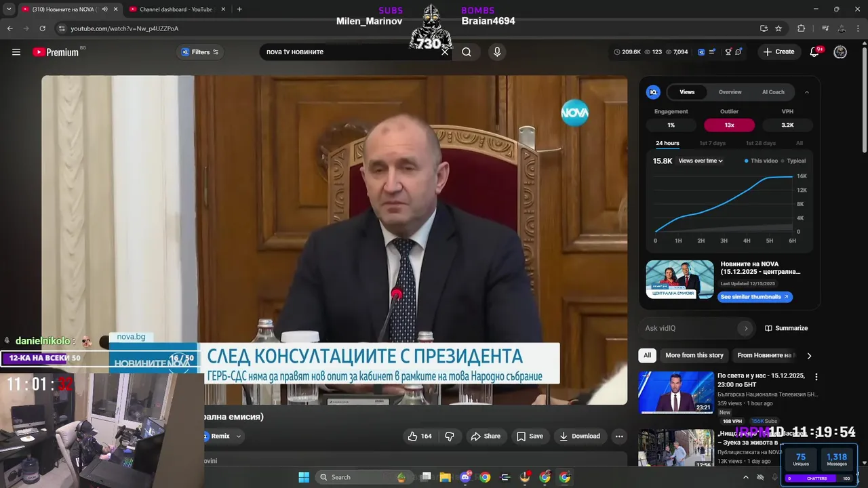Click the Summarize button

(787, 328)
